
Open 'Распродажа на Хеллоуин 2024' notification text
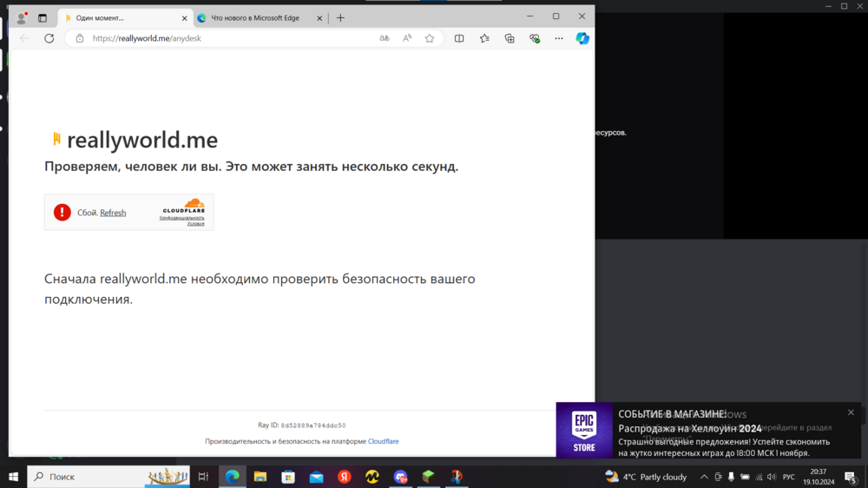tap(690, 428)
